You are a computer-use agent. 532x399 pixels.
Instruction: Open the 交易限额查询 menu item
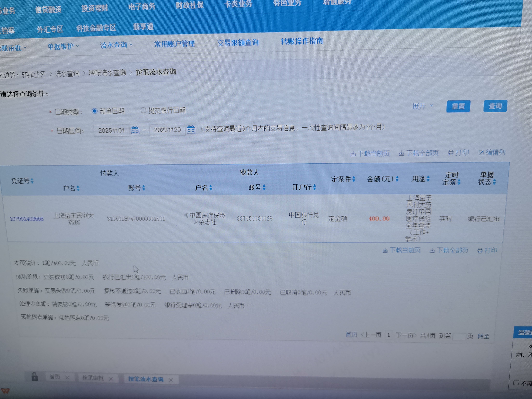pyautogui.click(x=238, y=43)
